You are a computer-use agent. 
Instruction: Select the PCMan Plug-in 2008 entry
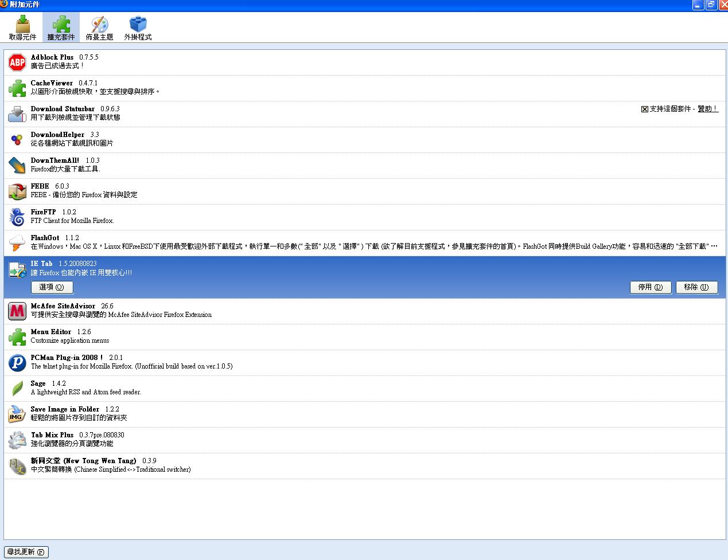tap(365, 363)
